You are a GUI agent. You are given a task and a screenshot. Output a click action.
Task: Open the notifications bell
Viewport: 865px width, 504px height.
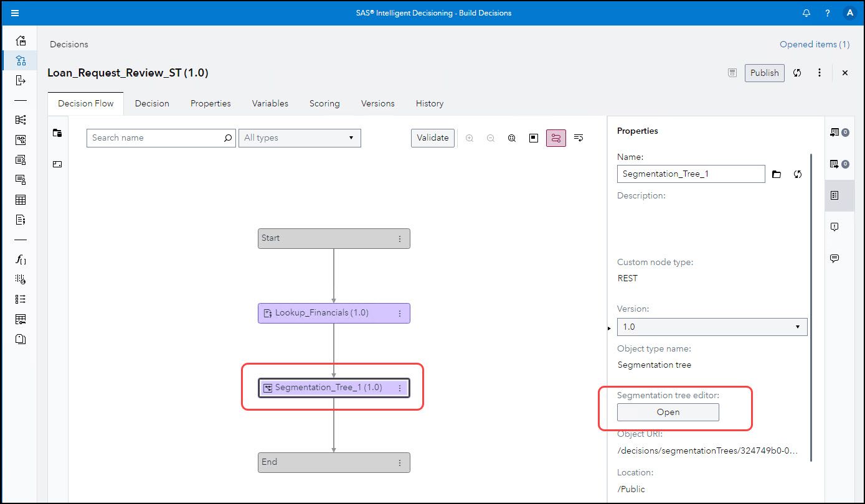(806, 13)
